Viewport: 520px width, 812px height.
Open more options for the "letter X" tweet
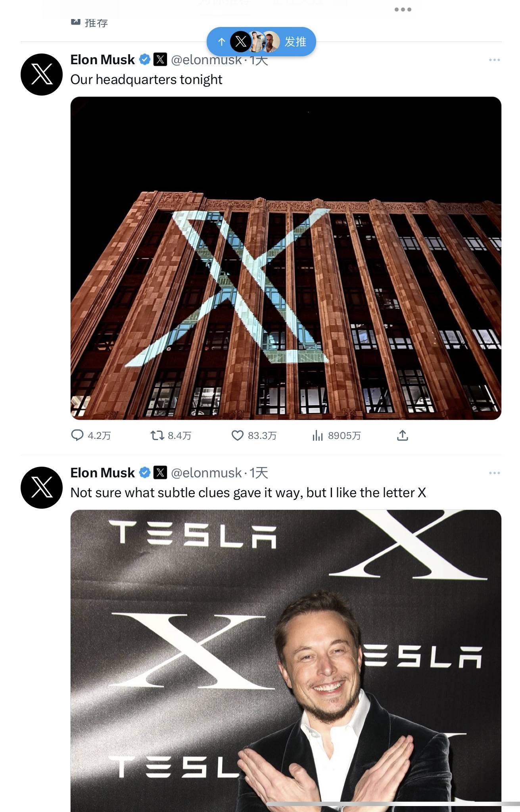point(494,473)
